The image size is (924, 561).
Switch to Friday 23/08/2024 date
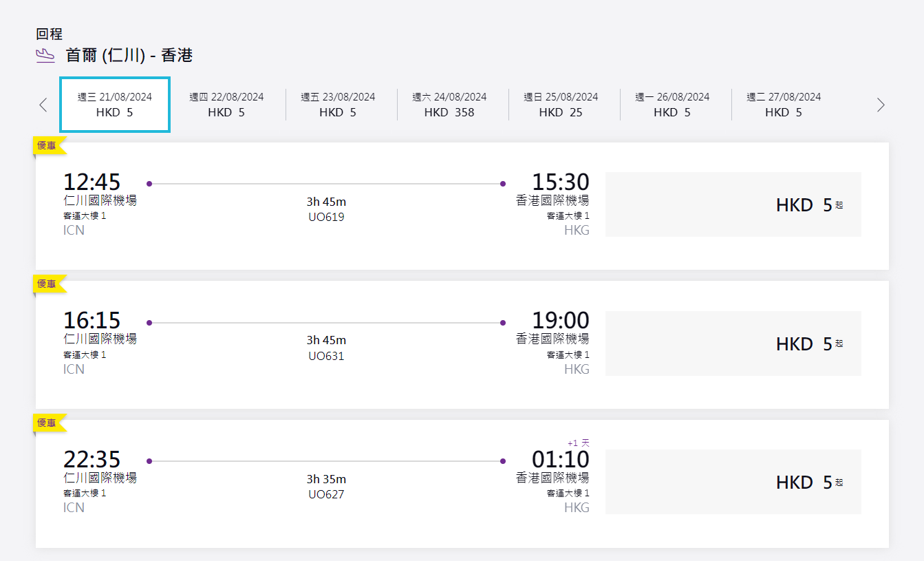(x=338, y=105)
